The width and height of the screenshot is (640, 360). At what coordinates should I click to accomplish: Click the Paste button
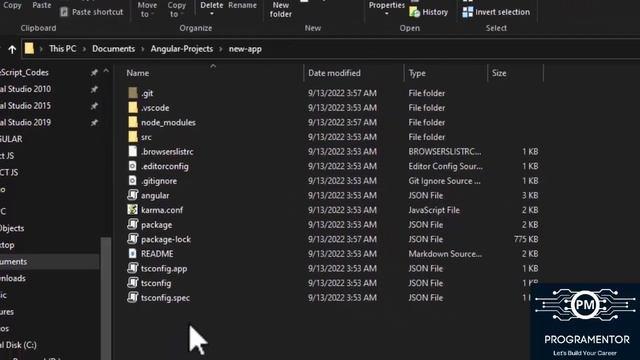(42, 5)
